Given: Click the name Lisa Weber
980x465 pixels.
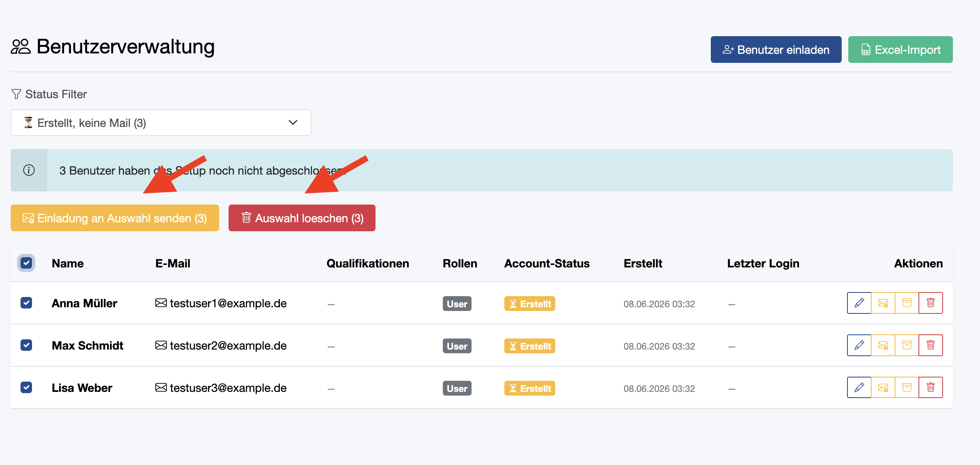Looking at the screenshot, I should pyautogui.click(x=82, y=388).
